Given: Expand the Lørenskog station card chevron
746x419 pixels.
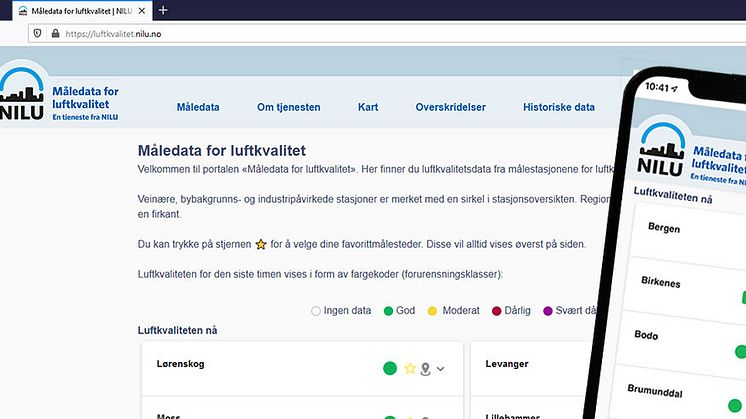Looking at the screenshot, I should click(441, 369).
